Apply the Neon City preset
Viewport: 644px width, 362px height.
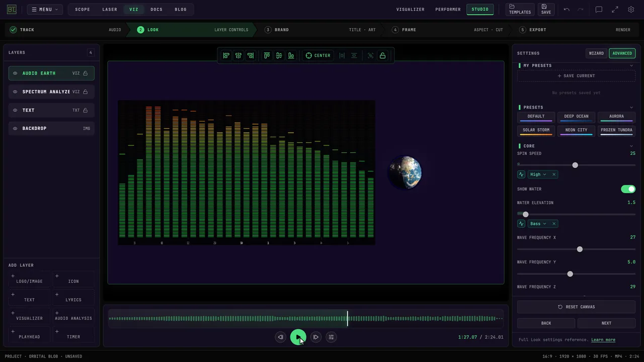click(576, 131)
